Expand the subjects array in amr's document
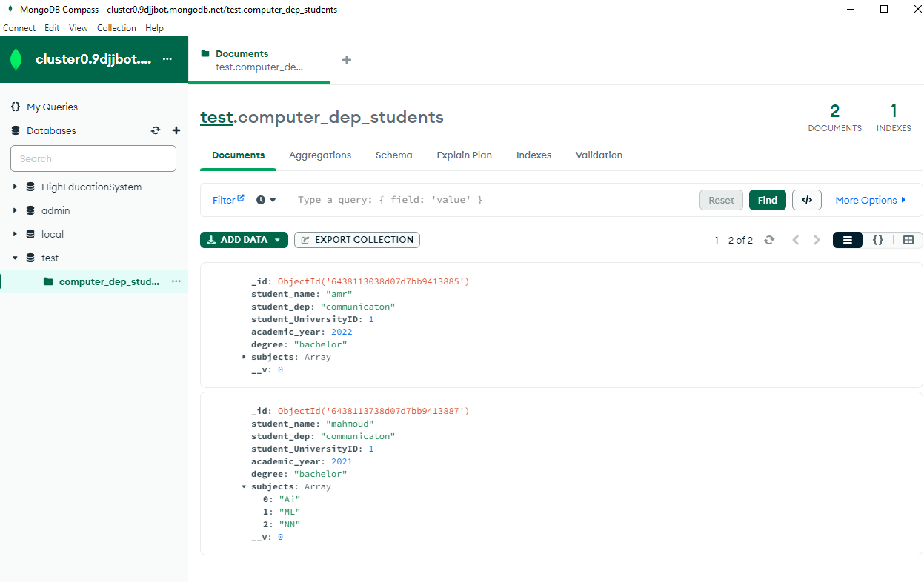 click(244, 356)
